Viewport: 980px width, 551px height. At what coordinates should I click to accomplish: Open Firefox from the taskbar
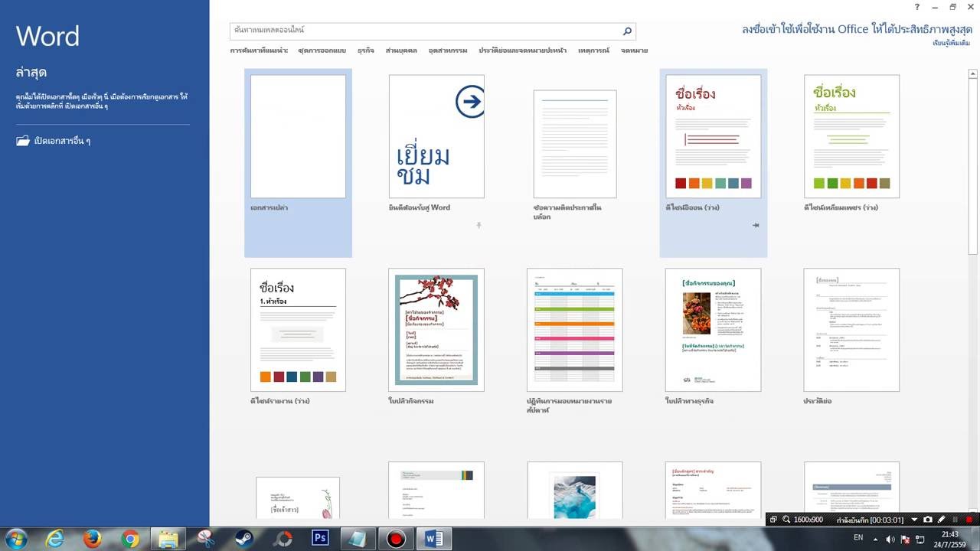point(93,539)
